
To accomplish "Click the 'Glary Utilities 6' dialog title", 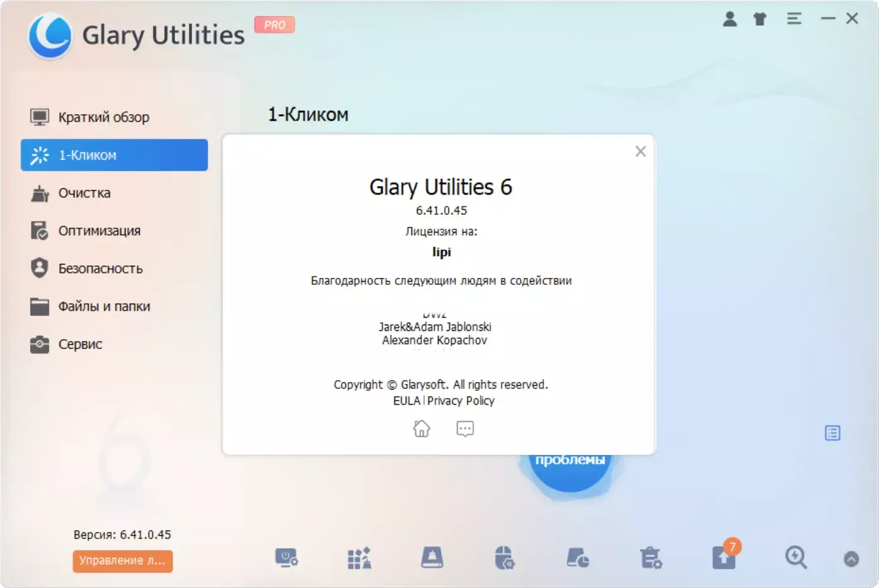I will point(441,187).
